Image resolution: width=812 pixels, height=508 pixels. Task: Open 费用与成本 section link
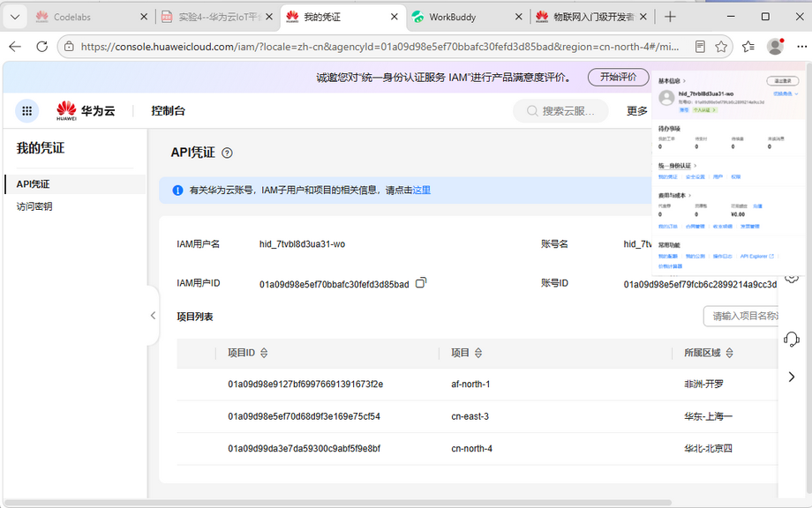click(x=675, y=196)
